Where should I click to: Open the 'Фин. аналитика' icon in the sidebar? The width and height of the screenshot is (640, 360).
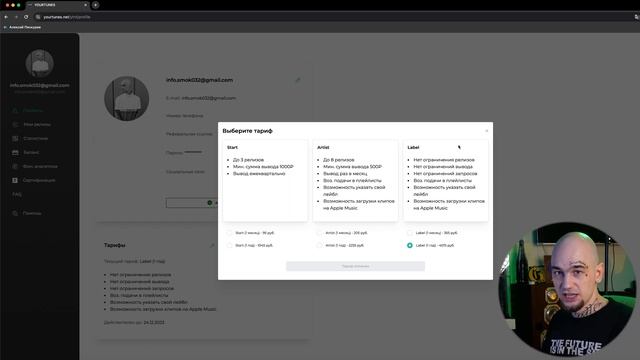point(15,167)
